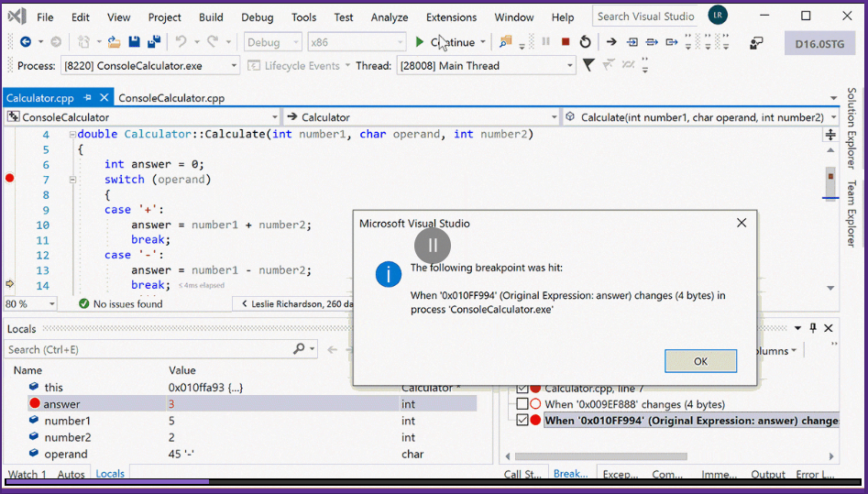Open the Thread combo box

pos(486,65)
